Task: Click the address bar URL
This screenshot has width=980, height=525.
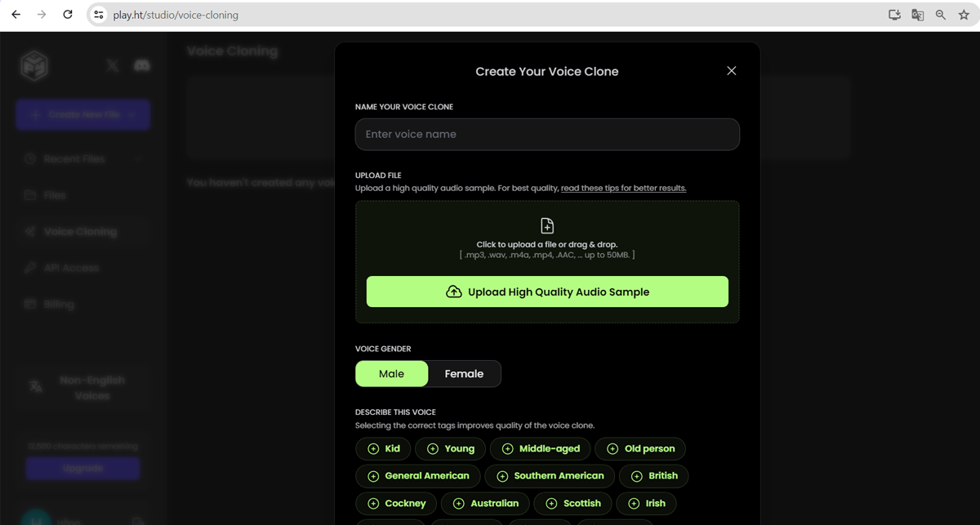Action: pos(176,15)
